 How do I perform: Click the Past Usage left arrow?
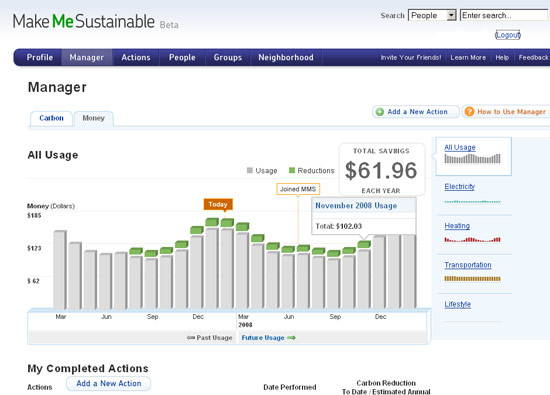pos(191,338)
